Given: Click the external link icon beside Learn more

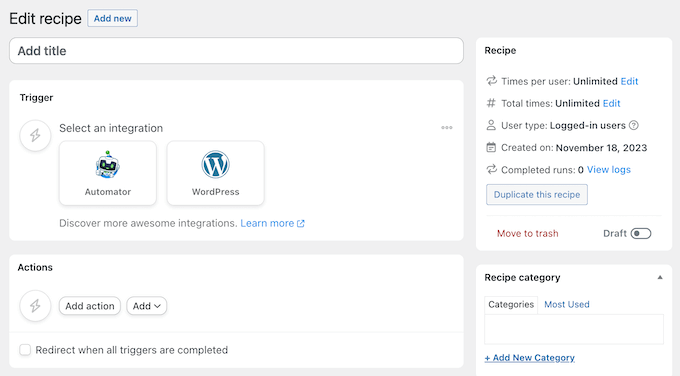Looking at the screenshot, I should (301, 223).
